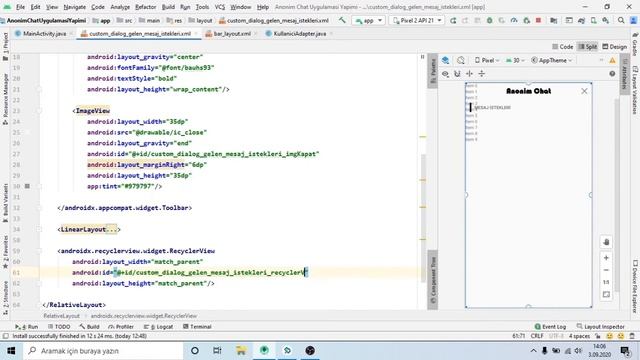The image size is (640, 360).
Task: Open the Pixel device preview dropdown
Action: [487, 60]
